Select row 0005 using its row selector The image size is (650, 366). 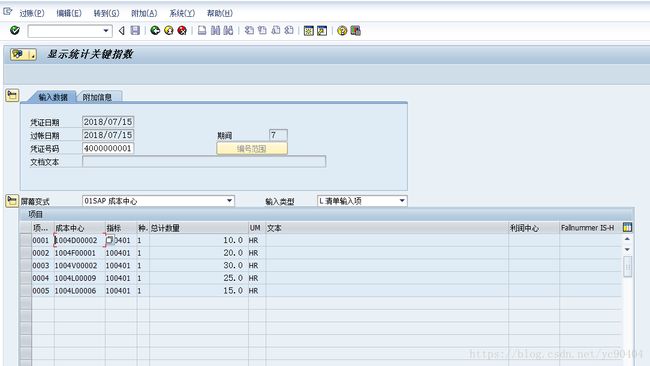point(25,291)
